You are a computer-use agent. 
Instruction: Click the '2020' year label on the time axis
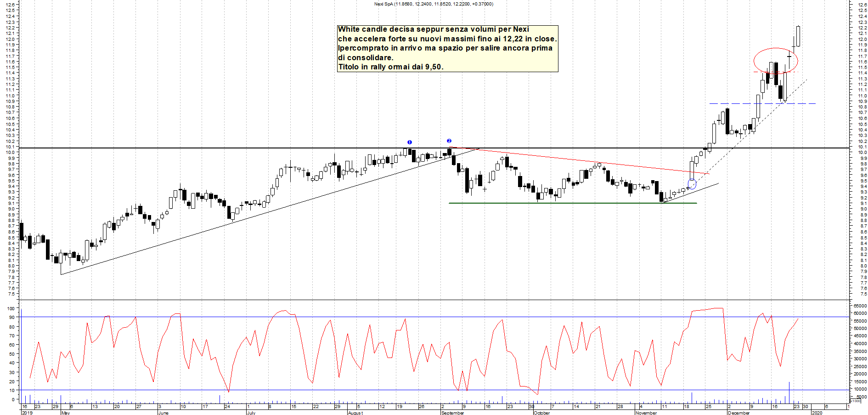click(817, 413)
